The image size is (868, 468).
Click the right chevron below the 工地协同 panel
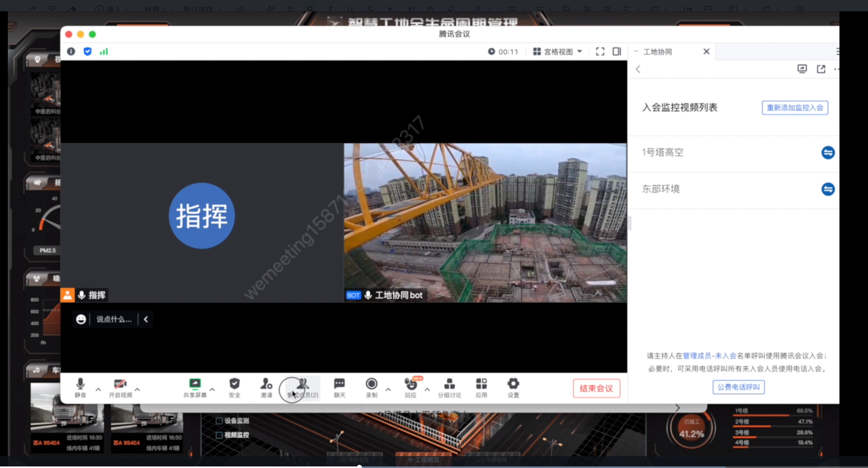coord(678,408)
